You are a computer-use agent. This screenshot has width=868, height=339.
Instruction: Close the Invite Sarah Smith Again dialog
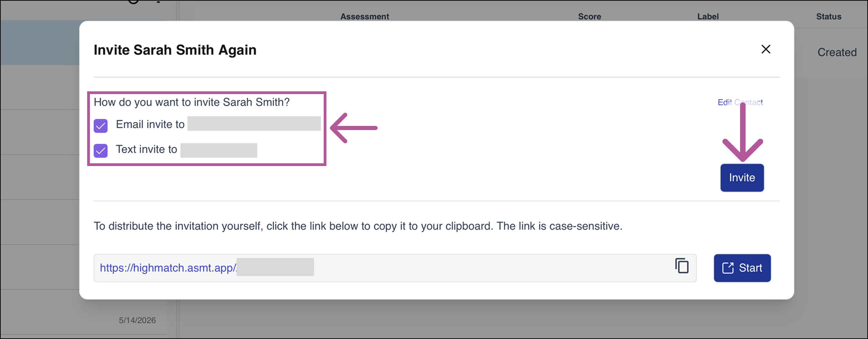coord(766,49)
